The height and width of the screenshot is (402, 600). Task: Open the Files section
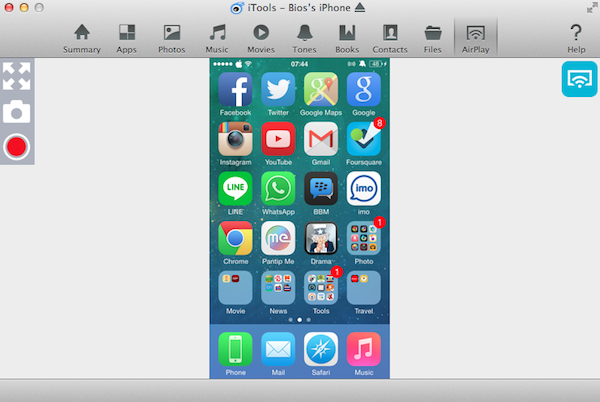(x=433, y=39)
